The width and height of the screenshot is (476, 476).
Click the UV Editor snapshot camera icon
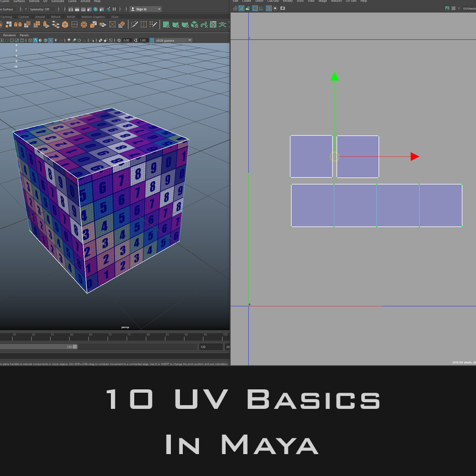pyautogui.click(x=283, y=8)
